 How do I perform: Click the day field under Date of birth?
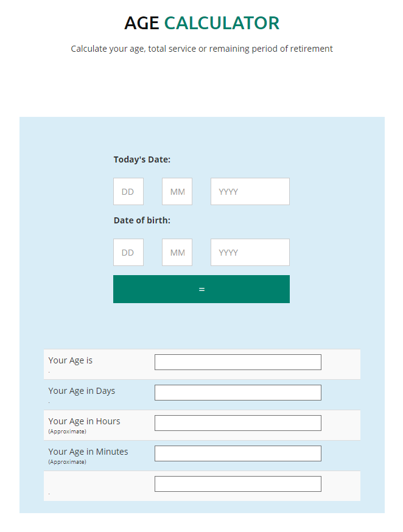128,253
